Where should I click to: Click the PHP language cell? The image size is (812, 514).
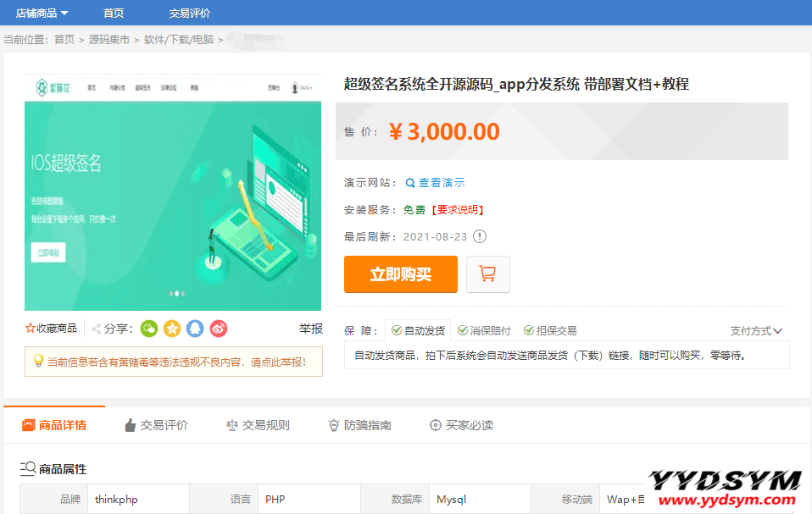point(309,499)
